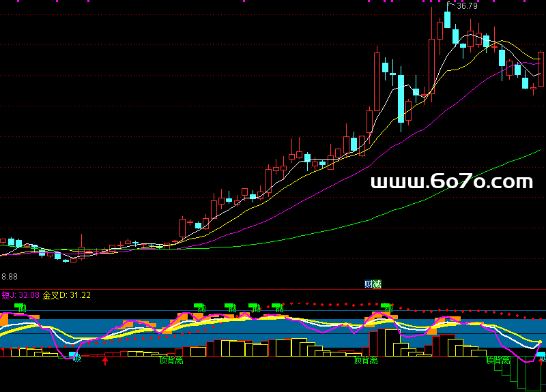The height and width of the screenshot is (392, 546).
Task: Click the second green "抛" marker from left
Action: tap(201, 308)
